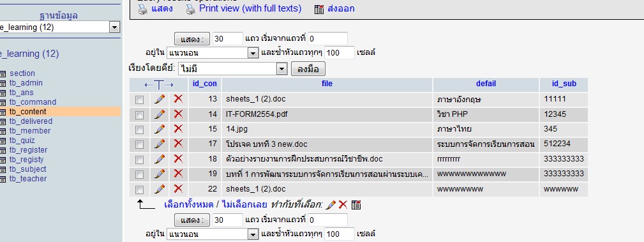644x242 pixels.
Task: Edit row with id_con 18
Action: (x=160, y=159)
